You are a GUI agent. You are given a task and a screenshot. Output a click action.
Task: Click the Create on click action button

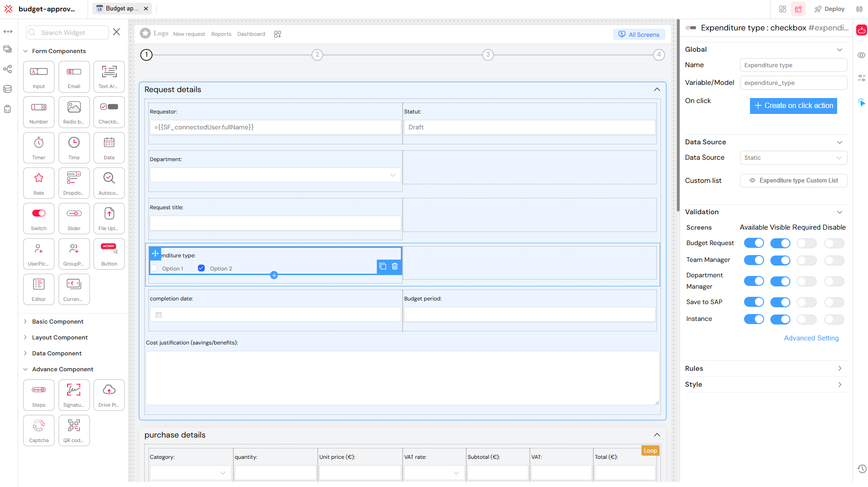(x=793, y=105)
